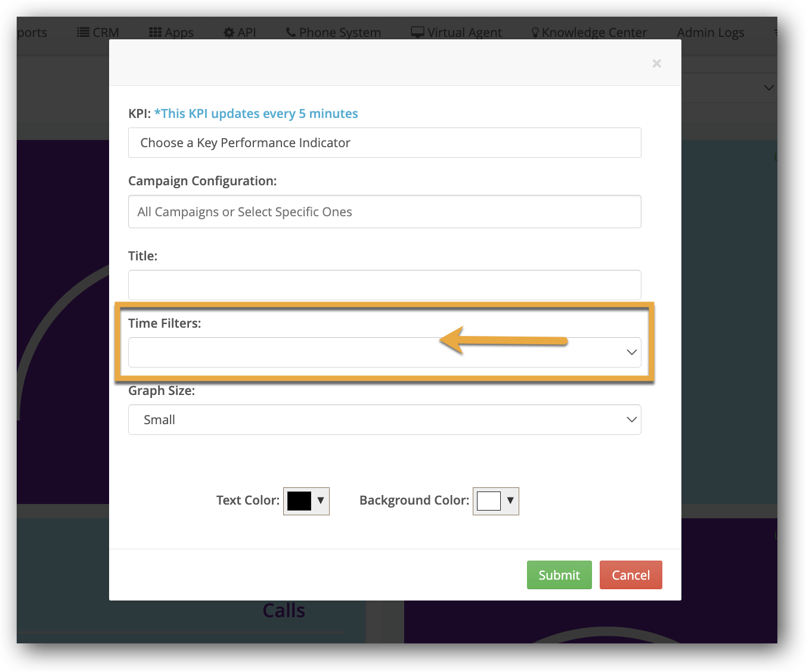Click the API gear icon
Screen dimensions: 806x672
[229, 33]
